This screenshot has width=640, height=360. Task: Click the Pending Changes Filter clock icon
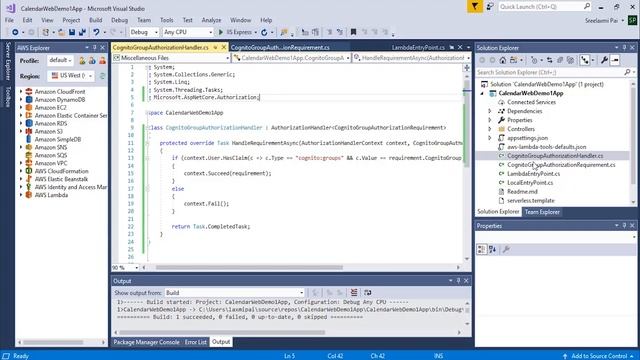[x=534, y=60]
